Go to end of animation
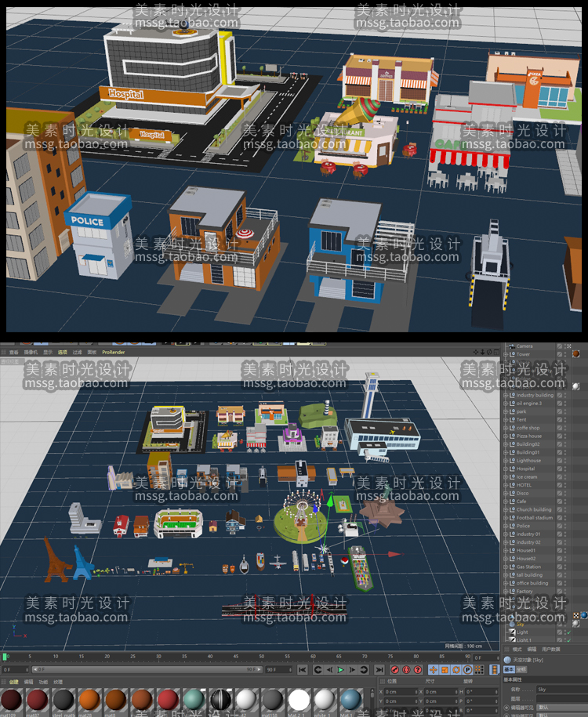This screenshot has width=588, height=717. point(379,669)
